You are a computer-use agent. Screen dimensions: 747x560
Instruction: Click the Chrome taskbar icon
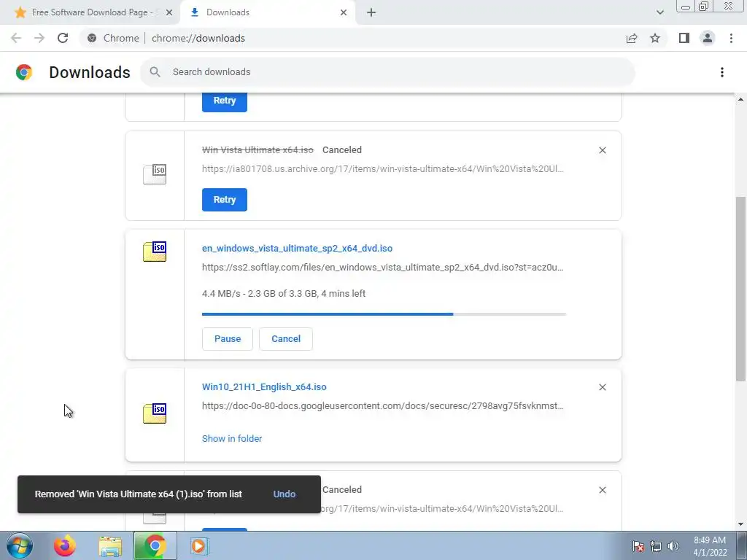tap(155, 545)
